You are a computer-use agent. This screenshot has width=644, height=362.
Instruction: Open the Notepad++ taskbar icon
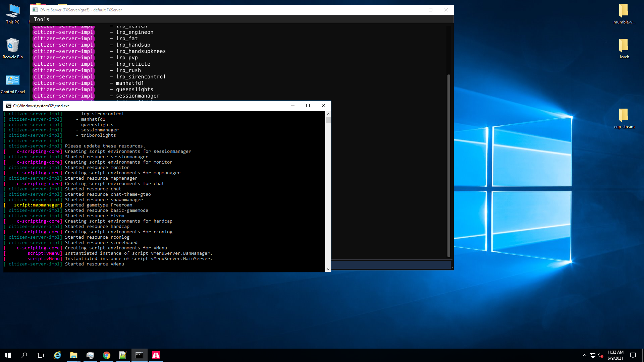point(123,355)
